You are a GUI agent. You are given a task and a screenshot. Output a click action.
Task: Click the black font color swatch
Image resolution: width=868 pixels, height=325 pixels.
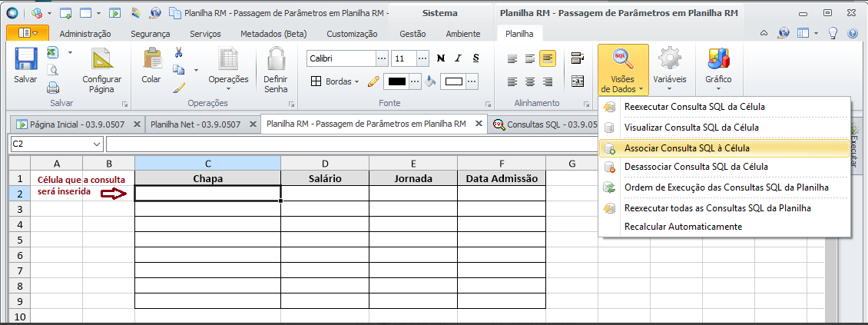point(397,81)
